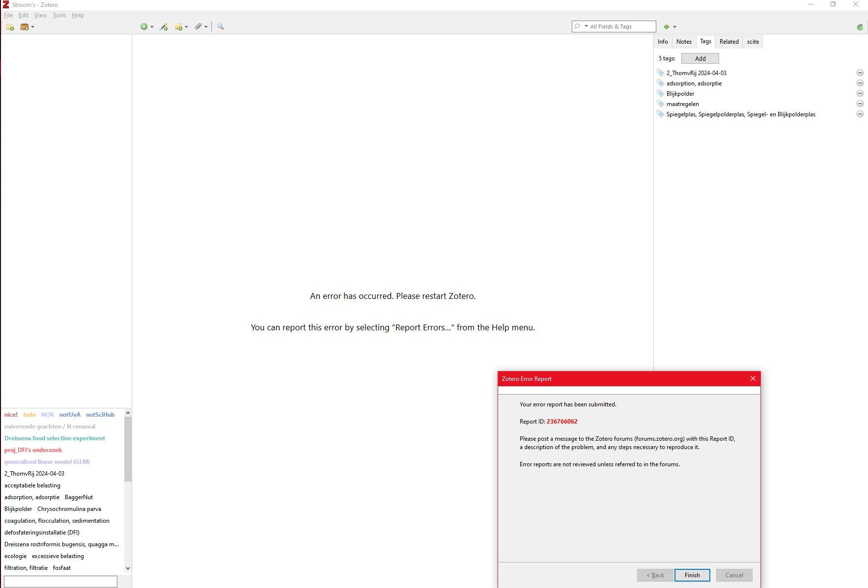The width and height of the screenshot is (868, 588).
Task: Switch to the Notes tab
Action: 684,42
